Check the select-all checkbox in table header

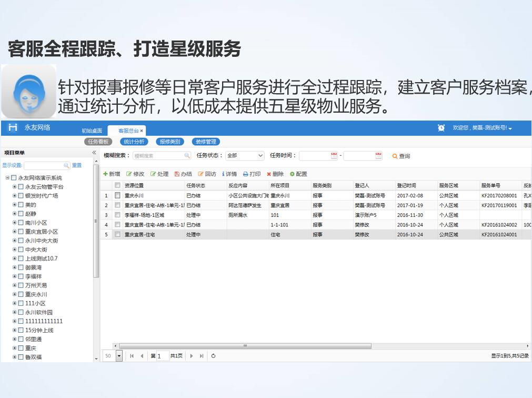point(118,185)
